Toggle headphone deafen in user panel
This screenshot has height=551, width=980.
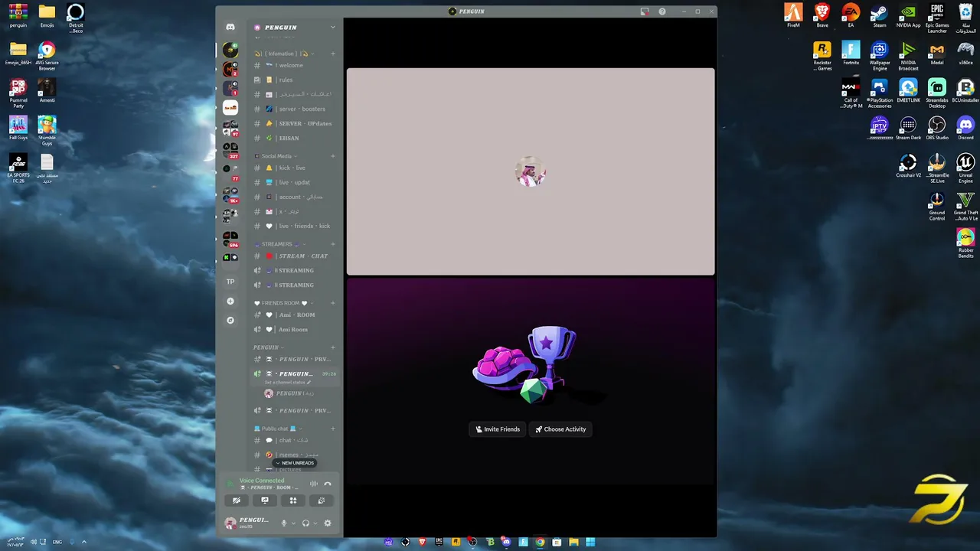pyautogui.click(x=305, y=523)
